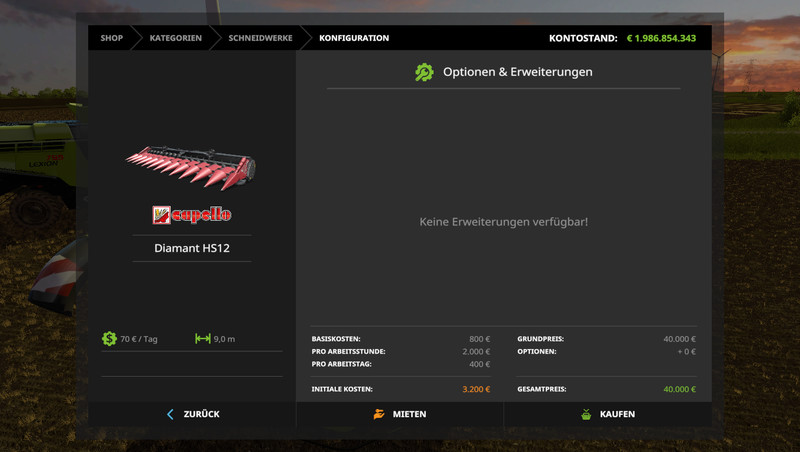Image resolution: width=800 pixels, height=452 pixels.
Task: Click the green dollar rental price icon
Action: [x=109, y=339]
